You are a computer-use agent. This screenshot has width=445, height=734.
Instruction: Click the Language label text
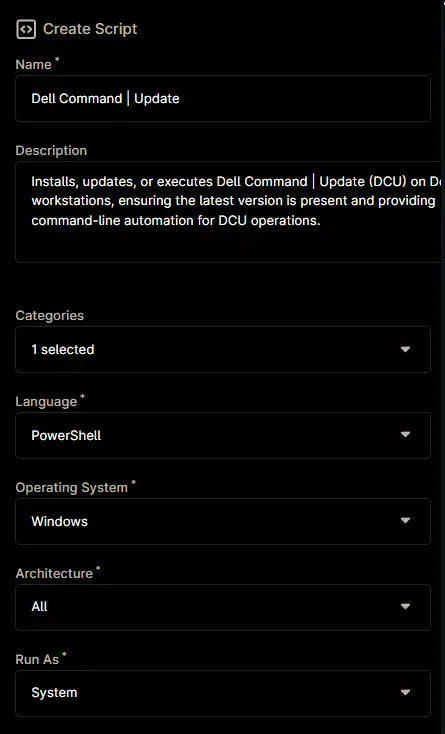pos(46,402)
